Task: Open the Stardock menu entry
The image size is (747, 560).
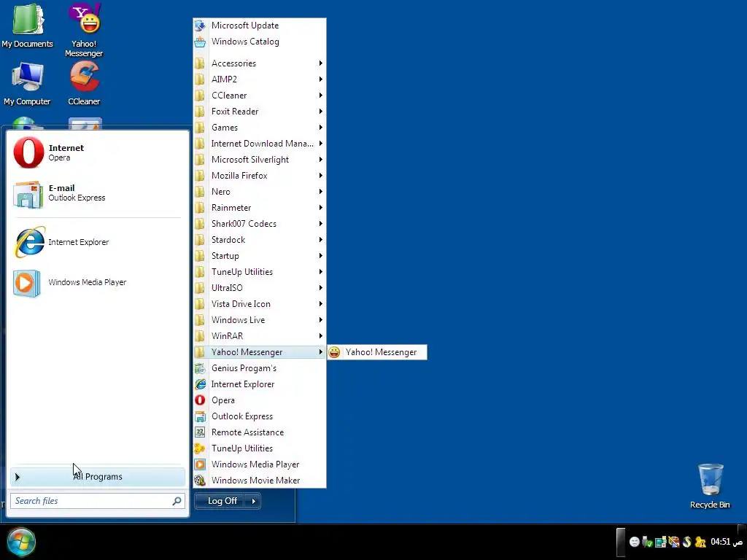Action: tap(260, 240)
